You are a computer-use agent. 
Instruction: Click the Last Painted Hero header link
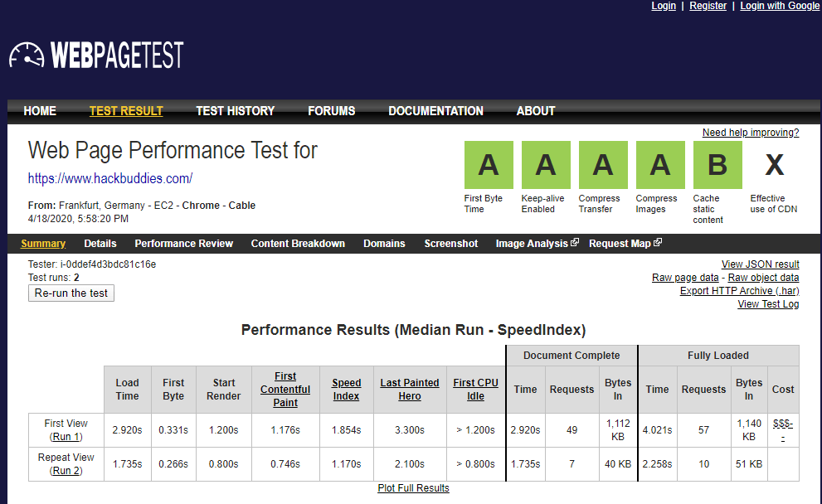click(410, 390)
